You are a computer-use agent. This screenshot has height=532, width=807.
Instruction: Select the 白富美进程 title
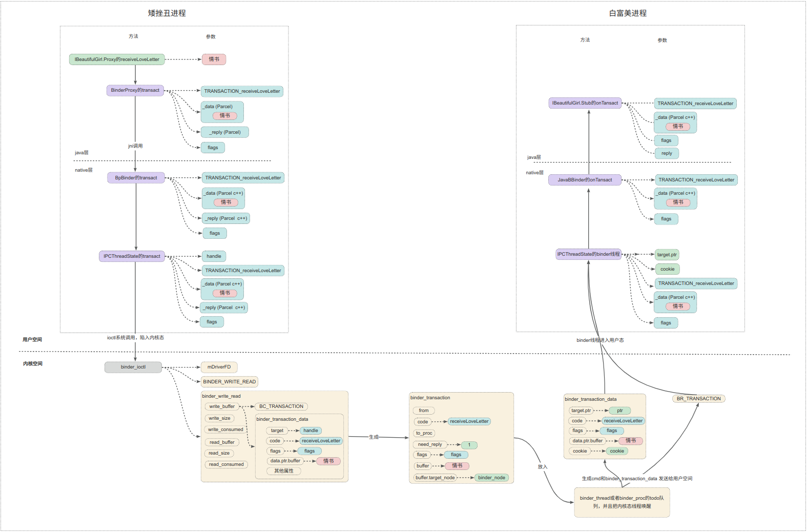(x=628, y=13)
